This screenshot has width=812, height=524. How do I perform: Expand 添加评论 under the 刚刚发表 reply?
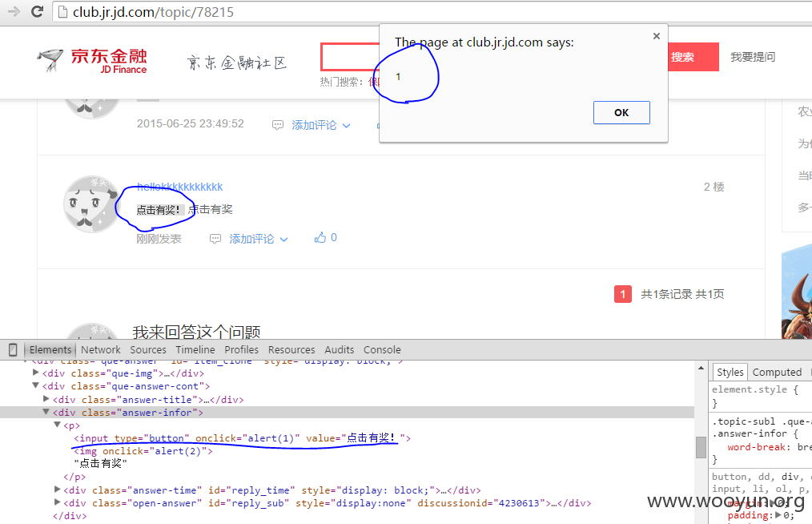click(x=259, y=239)
